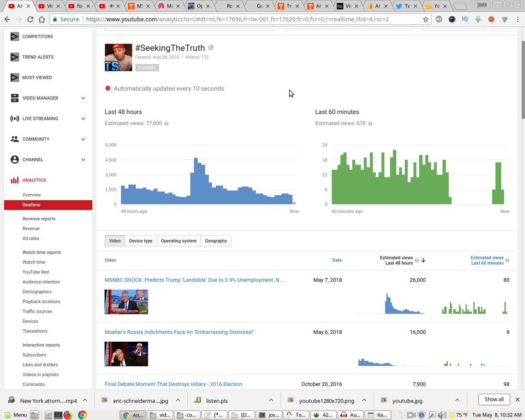Image resolution: width=525 pixels, height=420 pixels.
Task: Click the Tue May 8 clock in panel
Action: coord(497,415)
